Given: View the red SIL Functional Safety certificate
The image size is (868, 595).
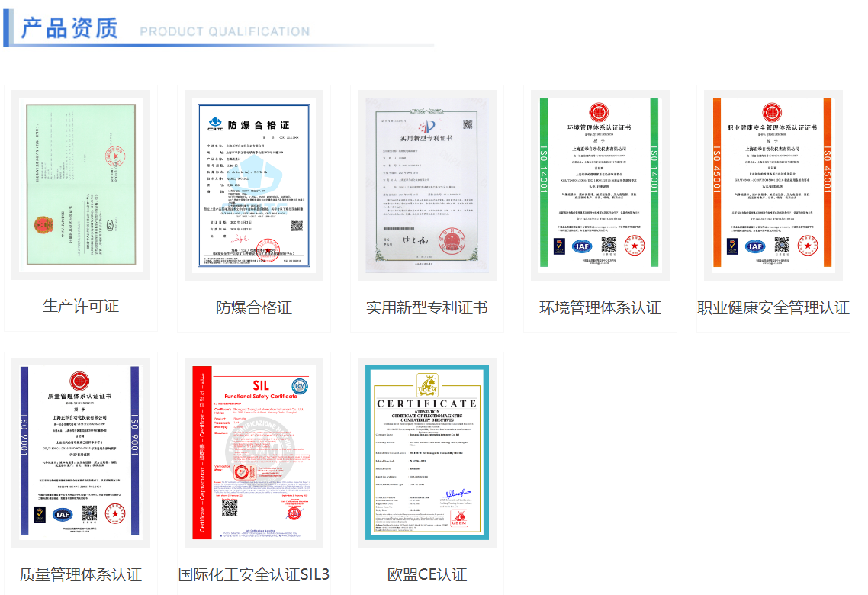Looking at the screenshot, I should click(x=254, y=452).
